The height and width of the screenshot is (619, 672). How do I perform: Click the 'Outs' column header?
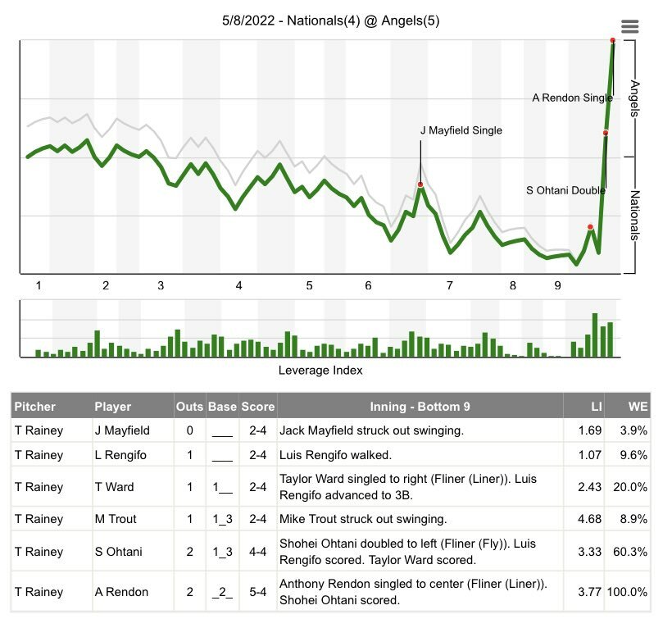pyautogui.click(x=190, y=407)
